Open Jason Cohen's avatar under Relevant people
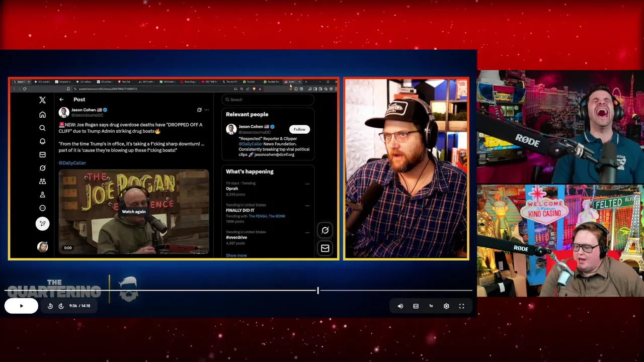The width and height of the screenshot is (644, 362). [x=231, y=129]
